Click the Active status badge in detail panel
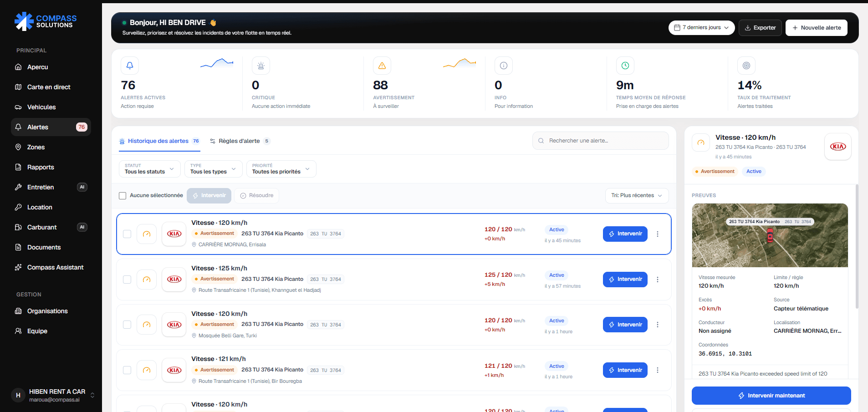Image resolution: width=868 pixels, height=412 pixels. tap(754, 172)
